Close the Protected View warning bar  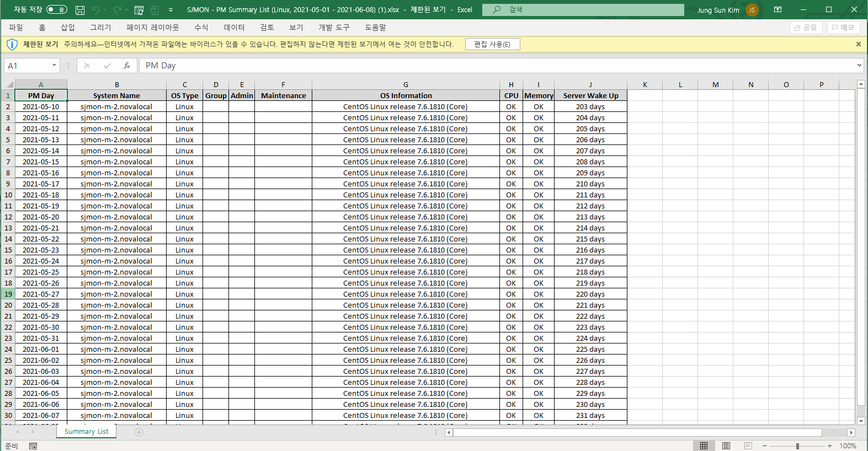[x=858, y=44]
